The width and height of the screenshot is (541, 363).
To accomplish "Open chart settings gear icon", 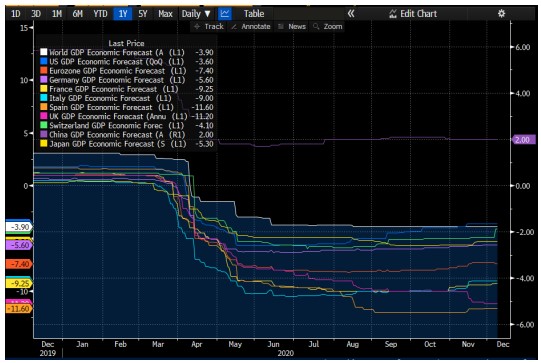I will tap(502, 13).
